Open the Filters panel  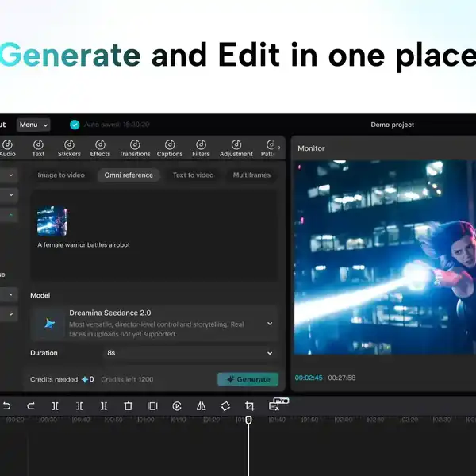click(201, 148)
